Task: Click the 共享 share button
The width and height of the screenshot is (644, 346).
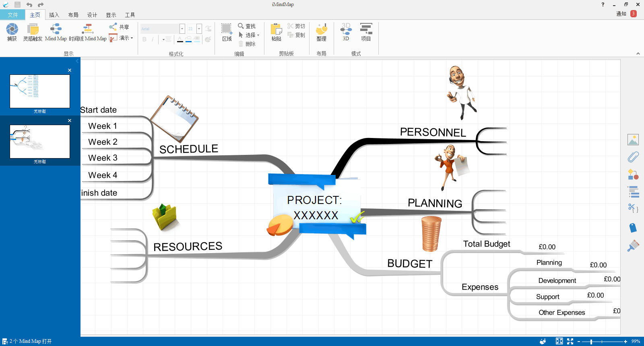Action: 119,27
